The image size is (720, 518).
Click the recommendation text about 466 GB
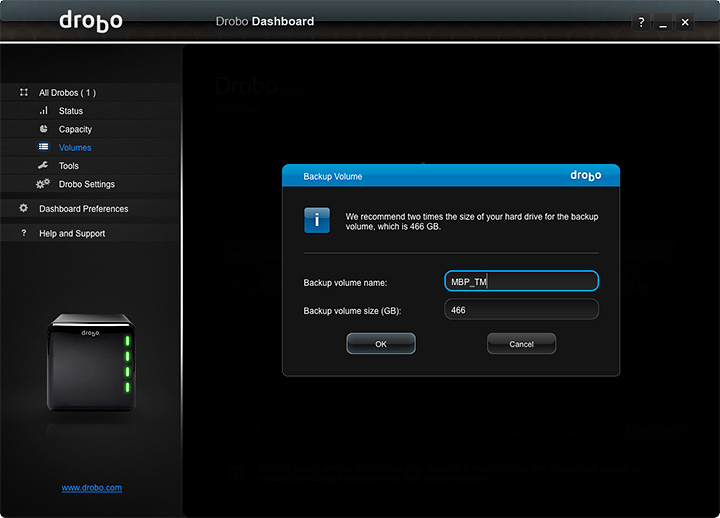point(472,221)
